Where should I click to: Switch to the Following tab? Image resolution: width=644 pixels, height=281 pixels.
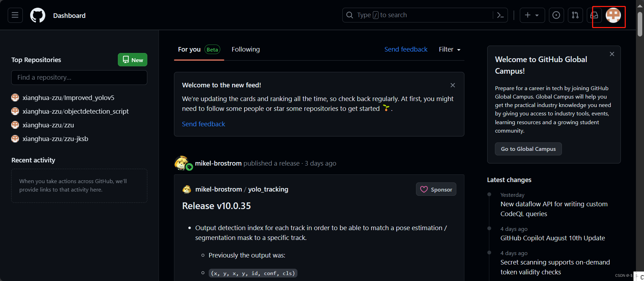(x=246, y=49)
